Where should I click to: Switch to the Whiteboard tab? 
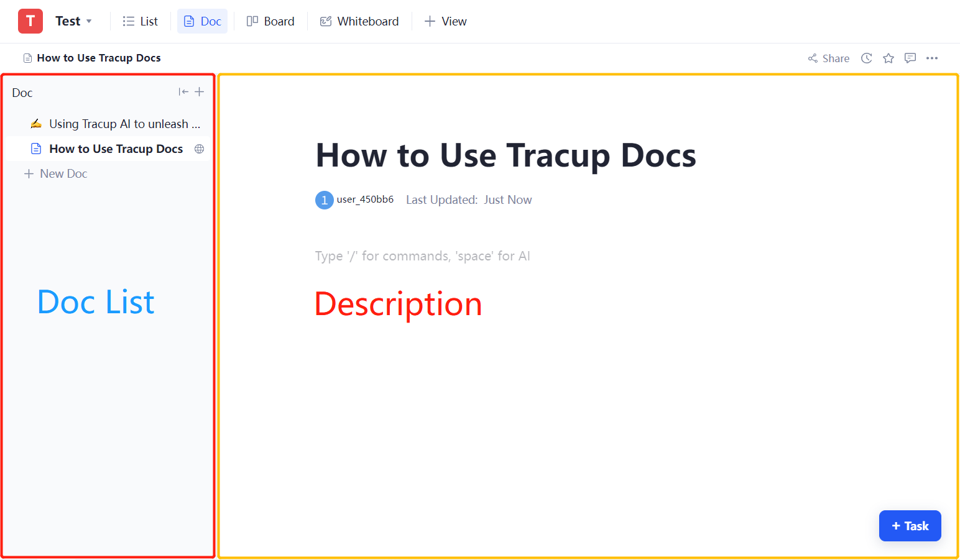pos(359,21)
